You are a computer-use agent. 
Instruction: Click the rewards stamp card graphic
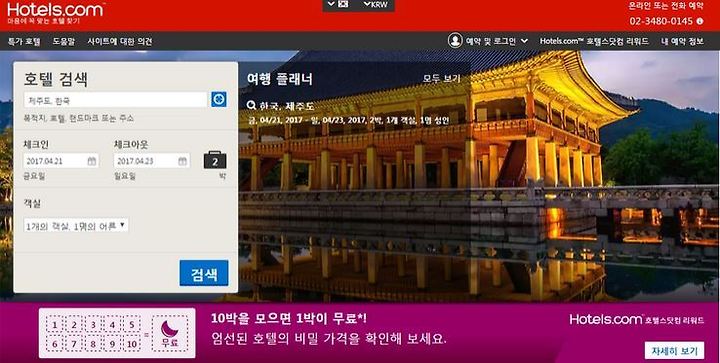coord(117,333)
